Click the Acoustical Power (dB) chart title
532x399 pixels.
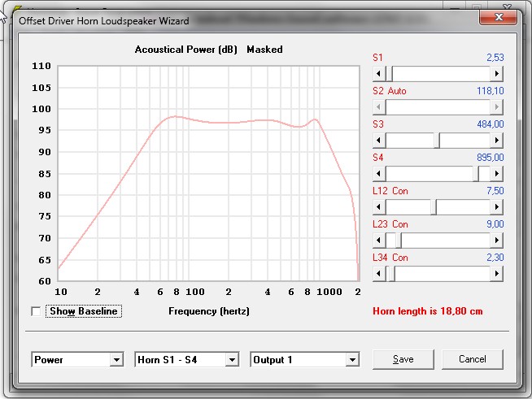tap(186, 50)
